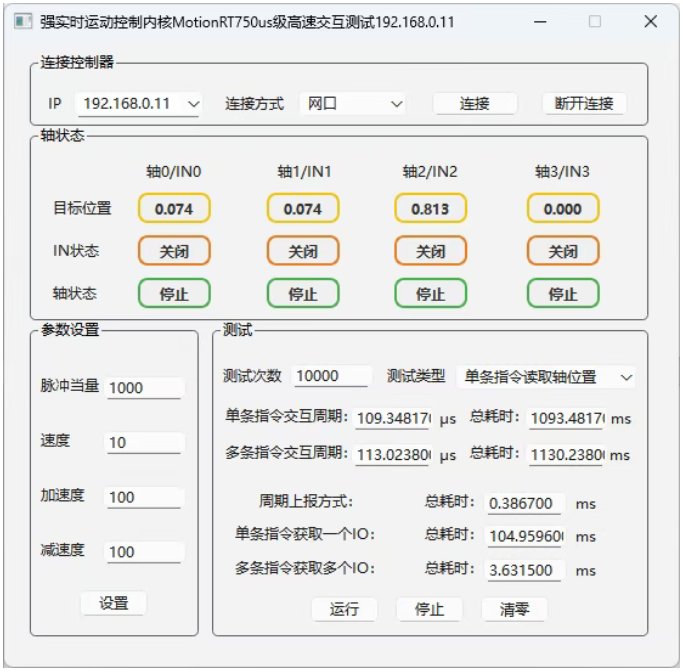Screen dimensions: 683x672
Task: Click 轴2 轴状态 停止 indicator
Action: coord(431,294)
